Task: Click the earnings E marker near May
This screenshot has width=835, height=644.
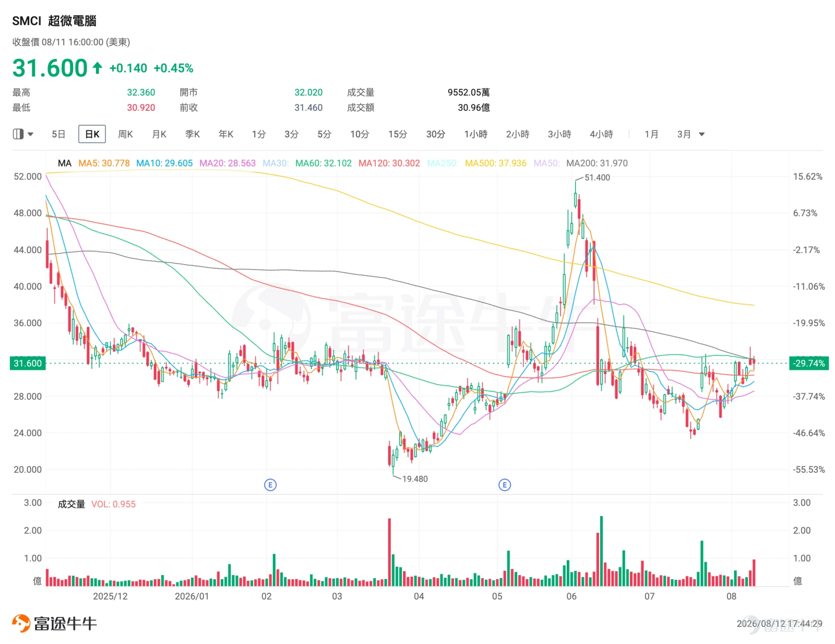Action: click(505, 485)
